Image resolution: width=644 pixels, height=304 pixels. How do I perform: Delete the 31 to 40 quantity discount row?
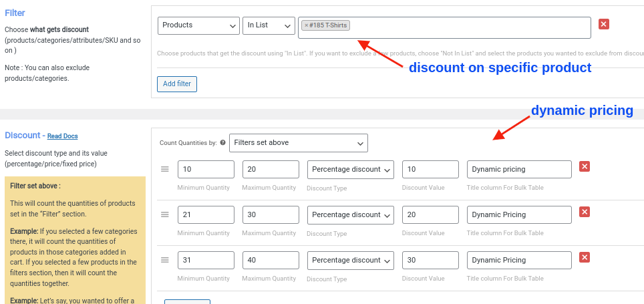pyautogui.click(x=585, y=258)
